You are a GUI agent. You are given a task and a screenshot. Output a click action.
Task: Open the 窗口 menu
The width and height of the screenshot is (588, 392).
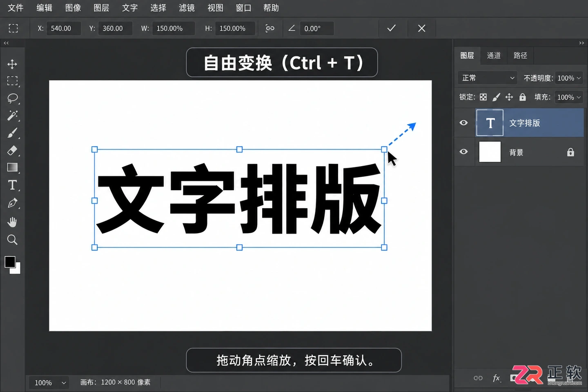point(243,8)
